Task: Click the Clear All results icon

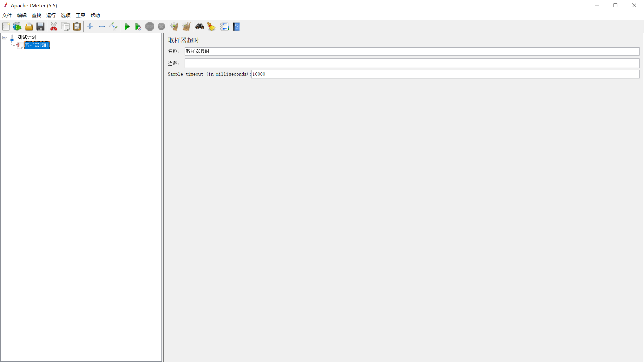Action: (186, 27)
